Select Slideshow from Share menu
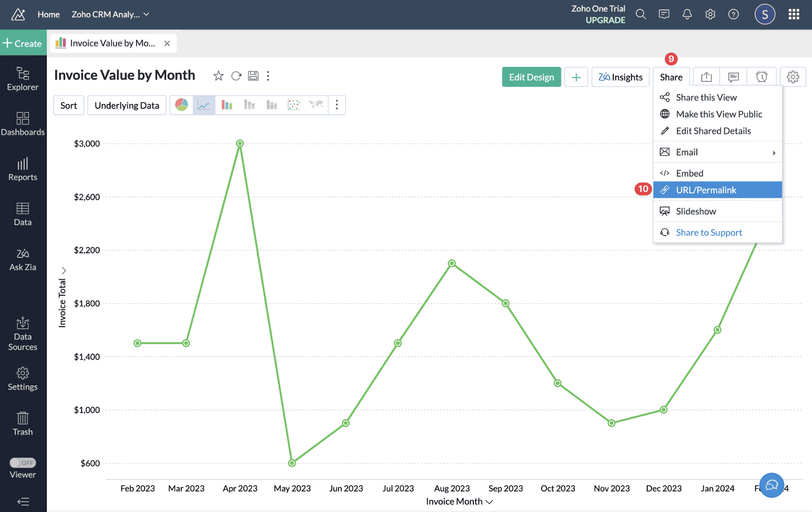Image resolution: width=812 pixels, height=512 pixels. tap(718, 211)
